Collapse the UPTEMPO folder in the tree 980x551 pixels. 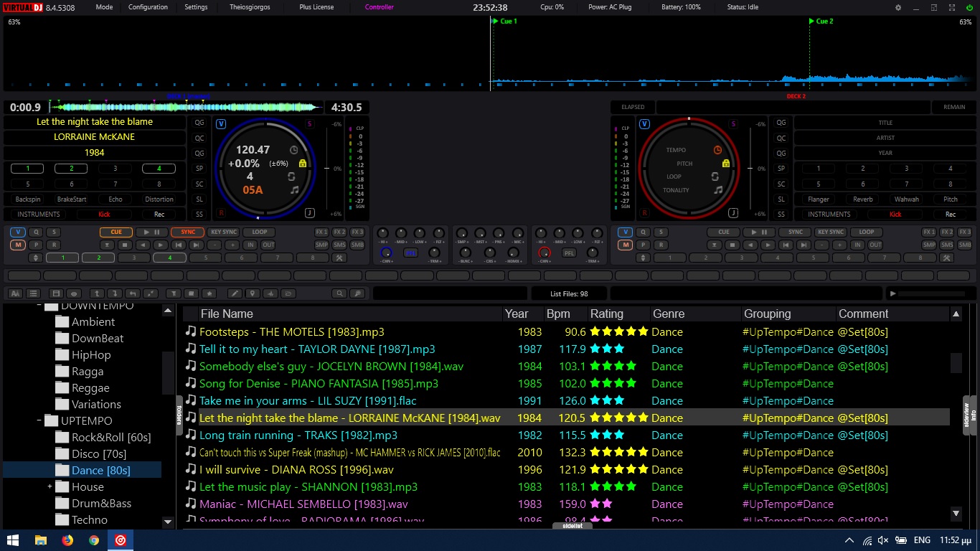[39, 420]
